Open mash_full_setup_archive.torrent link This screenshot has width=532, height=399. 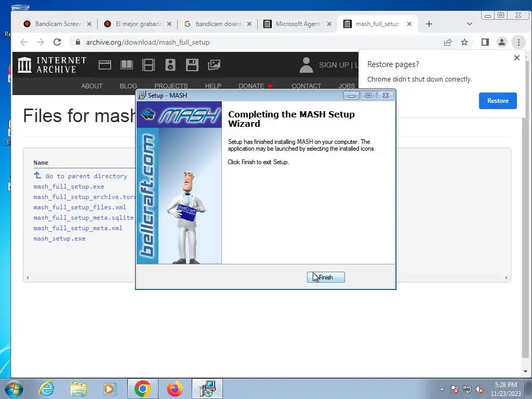(x=84, y=197)
